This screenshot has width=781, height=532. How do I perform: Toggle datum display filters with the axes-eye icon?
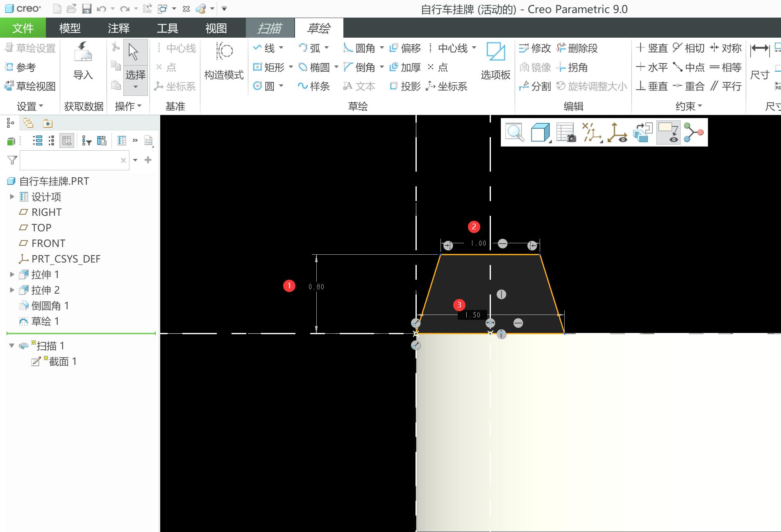tap(617, 132)
